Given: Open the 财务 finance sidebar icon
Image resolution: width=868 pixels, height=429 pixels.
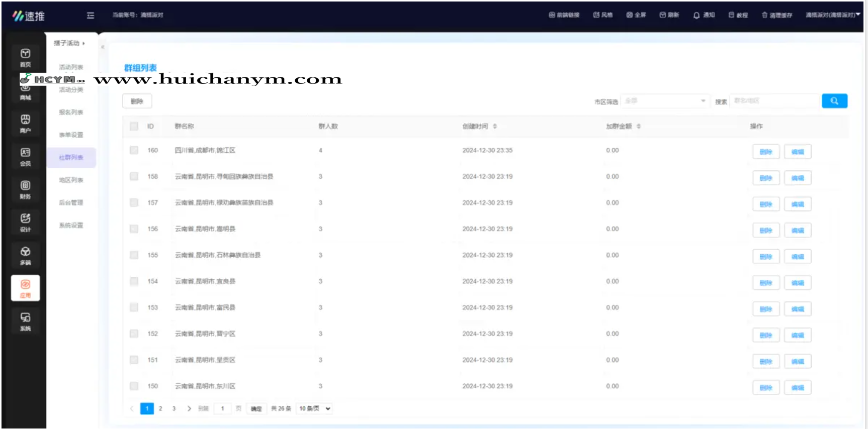Looking at the screenshot, I should 25,190.
